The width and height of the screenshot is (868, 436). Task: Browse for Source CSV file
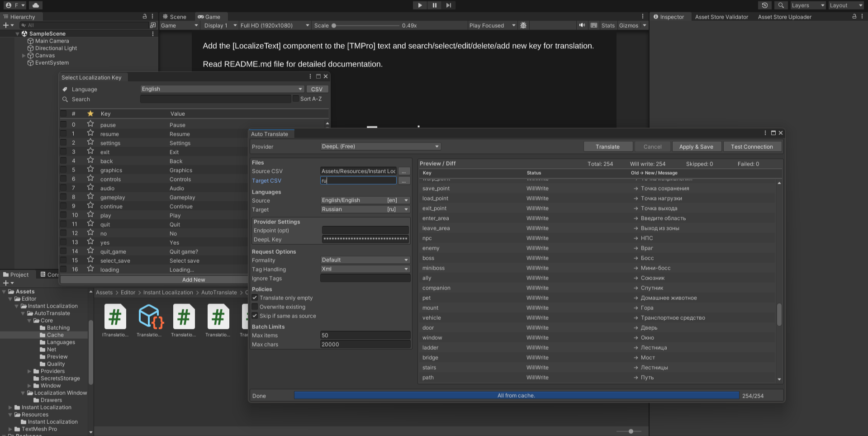click(404, 171)
